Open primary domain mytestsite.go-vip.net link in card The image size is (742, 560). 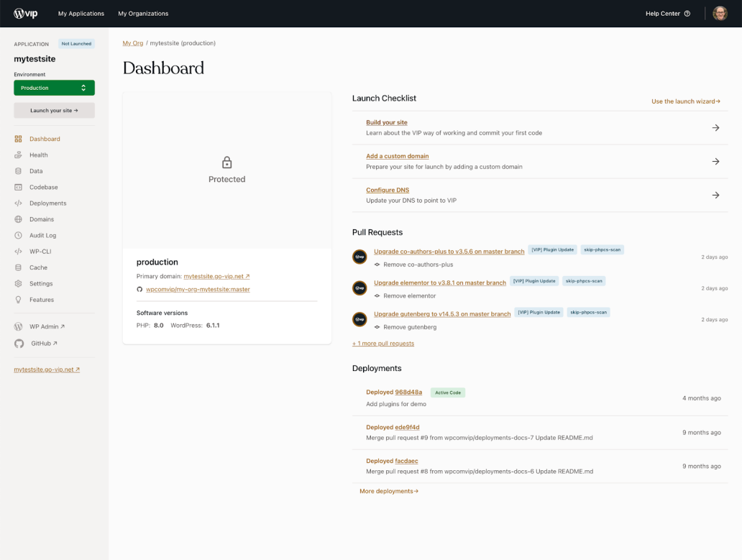click(216, 276)
